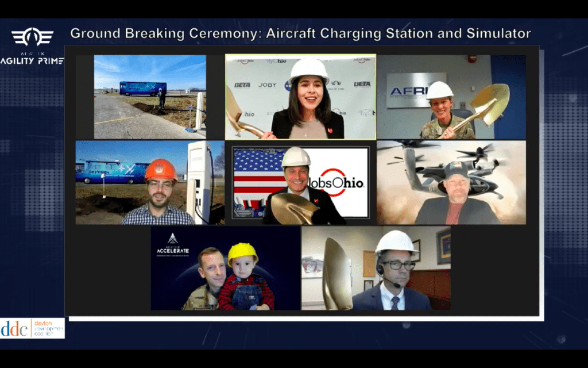Select the tile of man holding child in yellow hat

[x=225, y=268]
